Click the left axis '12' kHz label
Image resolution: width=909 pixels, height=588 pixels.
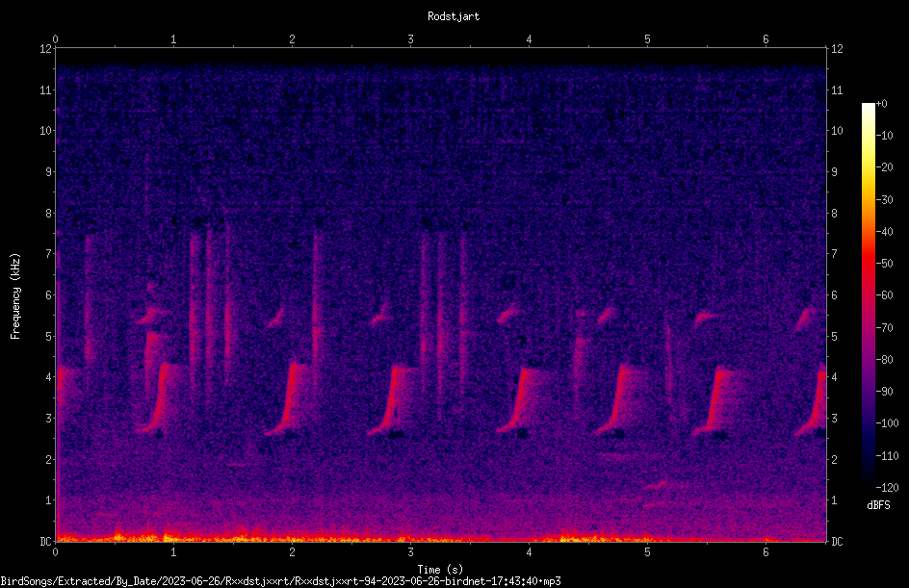coord(46,49)
